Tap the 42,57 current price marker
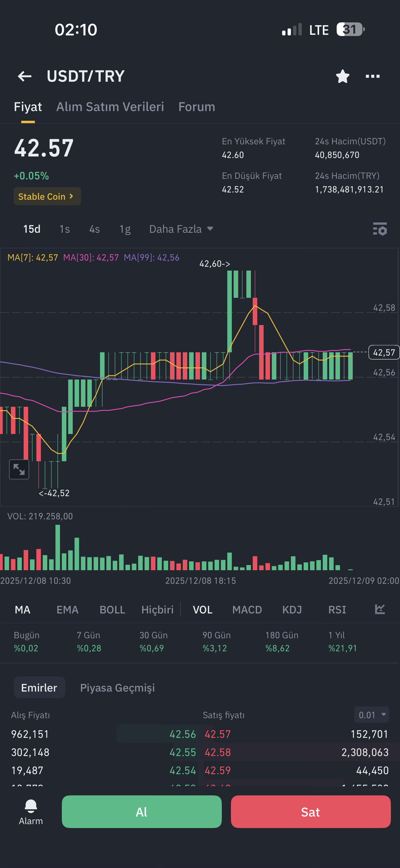Viewport: 400px width, 868px height. tap(384, 353)
